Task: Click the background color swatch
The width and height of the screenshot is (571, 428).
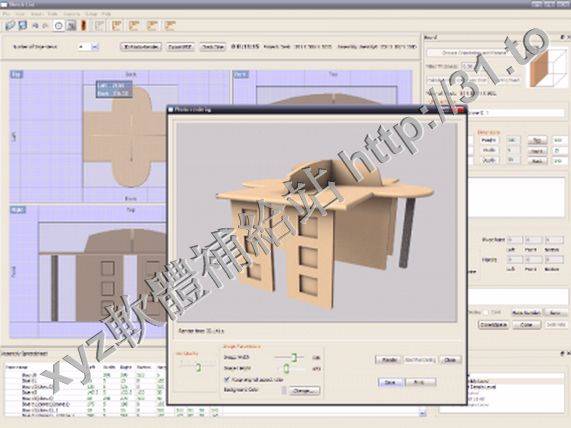Action: (x=284, y=390)
